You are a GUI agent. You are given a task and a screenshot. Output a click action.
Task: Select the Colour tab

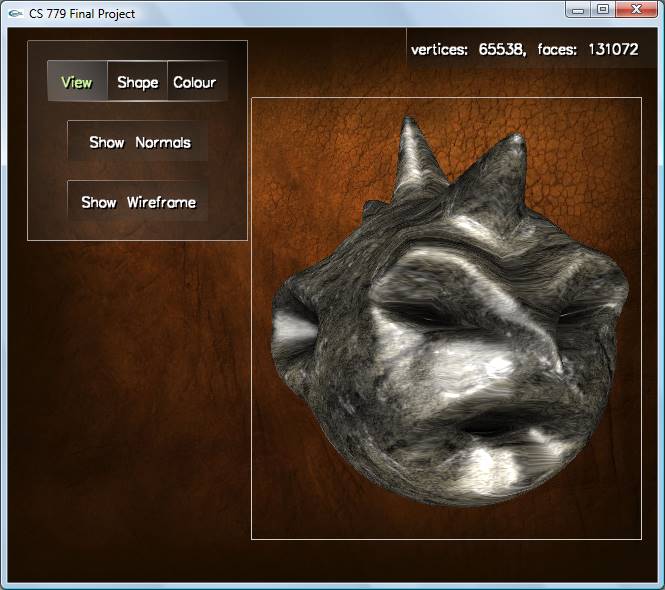pyautogui.click(x=194, y=82)
